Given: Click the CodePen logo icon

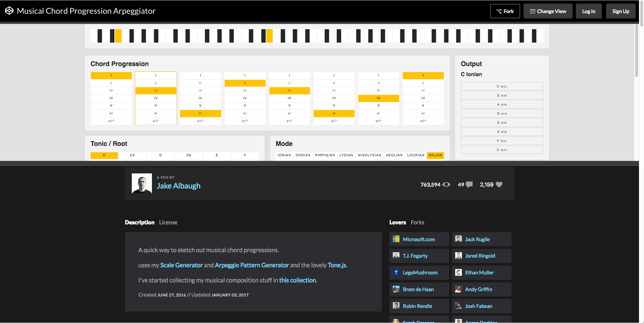Looking at the screenshot, I should point(9,11).
